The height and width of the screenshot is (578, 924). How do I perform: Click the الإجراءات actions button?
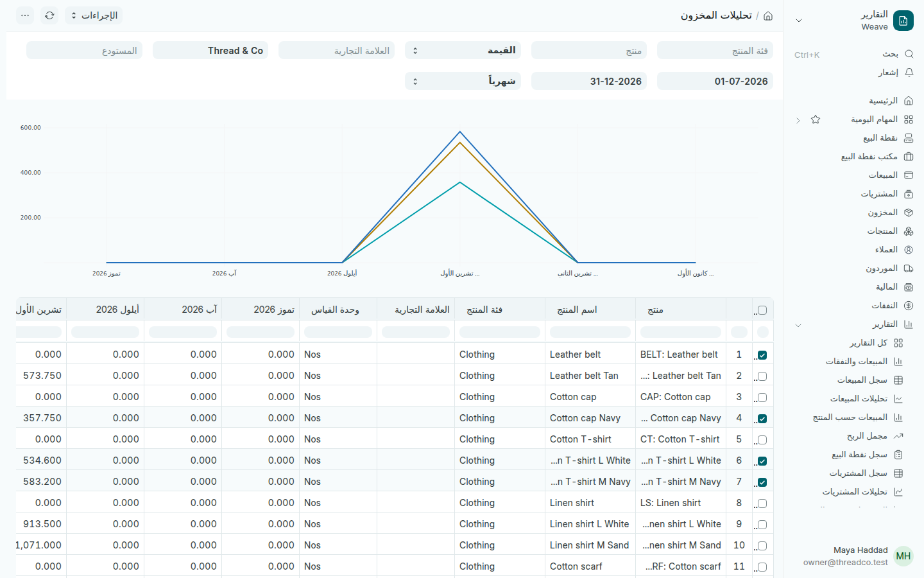pos(94,15)
